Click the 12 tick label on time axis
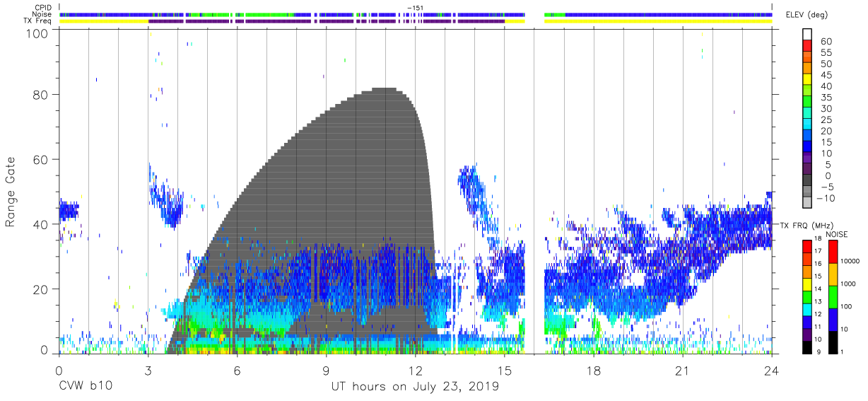This screenshot has width=868, height=401. click(415, 371)
